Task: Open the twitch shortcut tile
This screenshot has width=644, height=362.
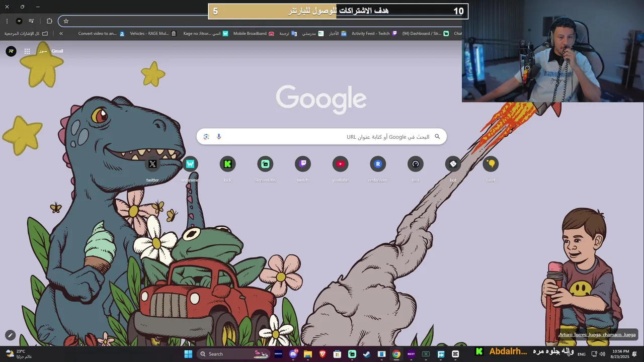Action: point(302,169)
